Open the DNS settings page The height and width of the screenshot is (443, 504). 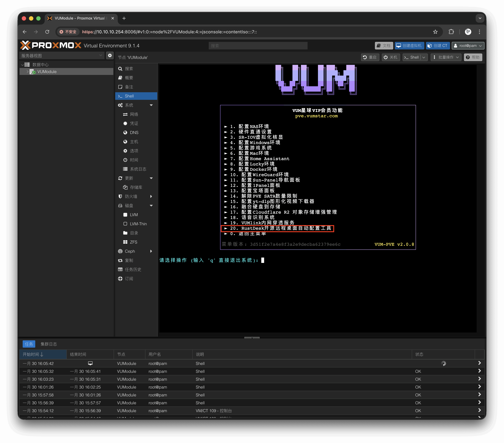click(134, 132)
